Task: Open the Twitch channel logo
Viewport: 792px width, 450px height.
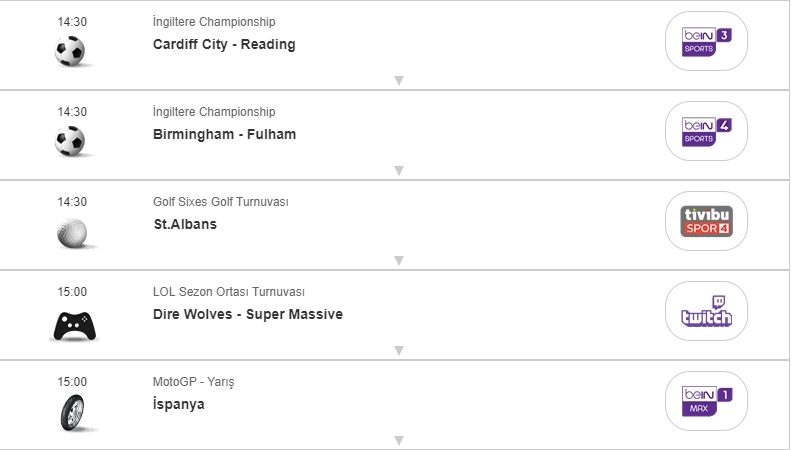Action: 706,311
